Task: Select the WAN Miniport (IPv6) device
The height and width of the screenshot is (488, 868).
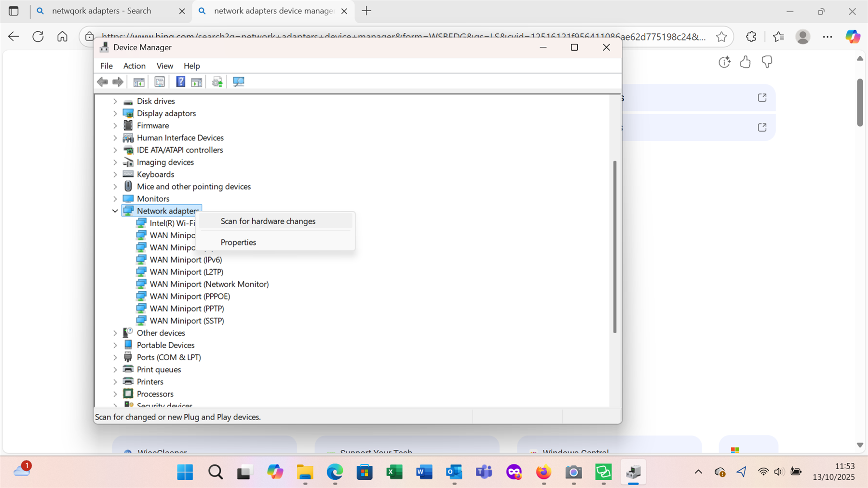Action: click(186, 259)
